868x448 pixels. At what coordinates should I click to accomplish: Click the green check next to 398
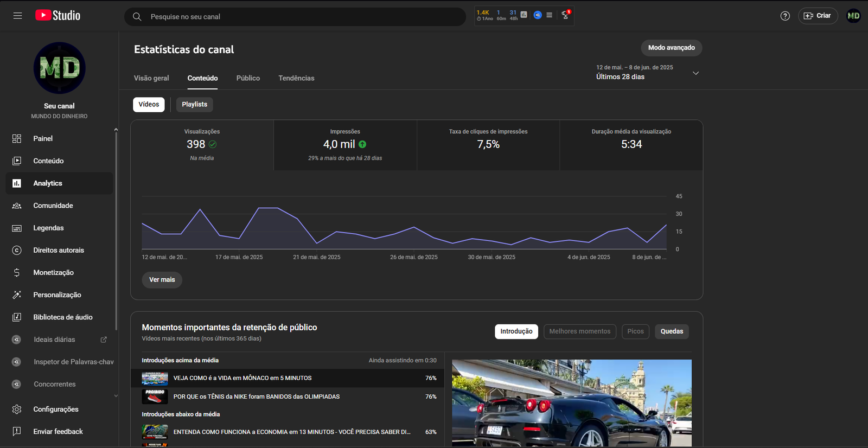[213, 144]
